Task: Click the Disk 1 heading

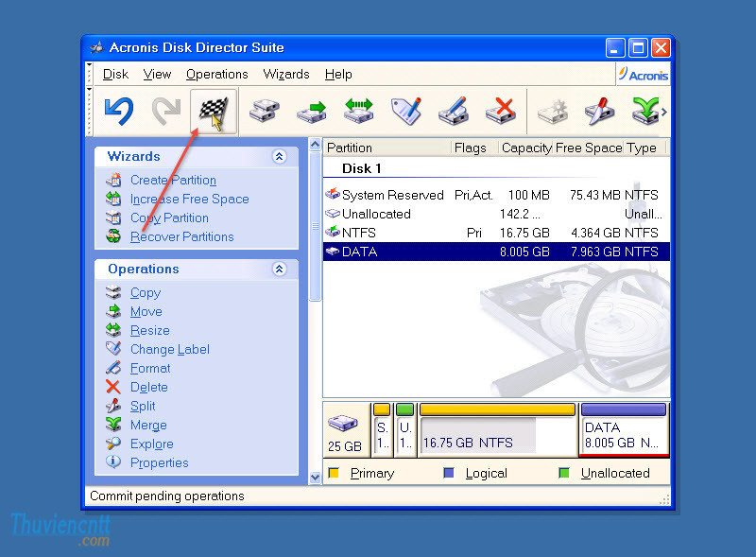Action: [362, 168]
